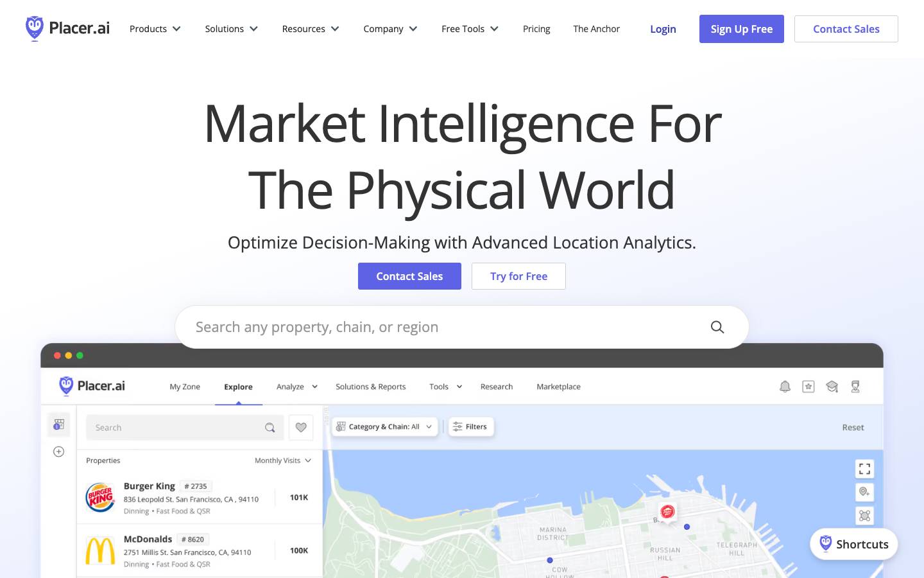The width and height of the screenshot is (924, 578).
Task: Click the magnifier icon in properties search field
Action: pyautogui.click(x=270, y=428)
